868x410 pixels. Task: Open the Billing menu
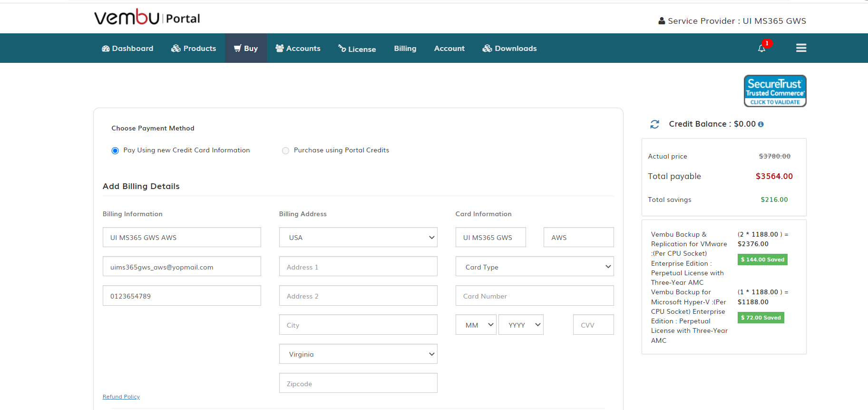(405, 48)
